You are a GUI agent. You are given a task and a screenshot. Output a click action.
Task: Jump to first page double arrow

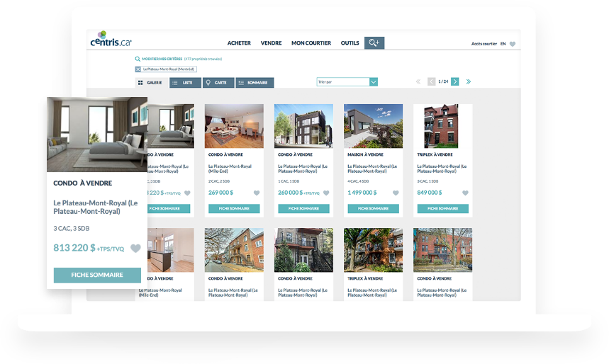pos(418,82)
